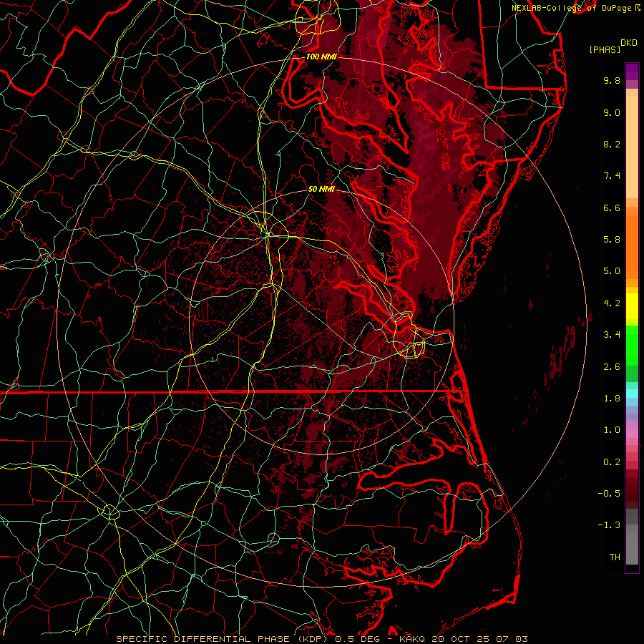The width and height of the screenshot is (644, 644).
Task: Click the DKD label above the color scale
Action: coord(628,43)
